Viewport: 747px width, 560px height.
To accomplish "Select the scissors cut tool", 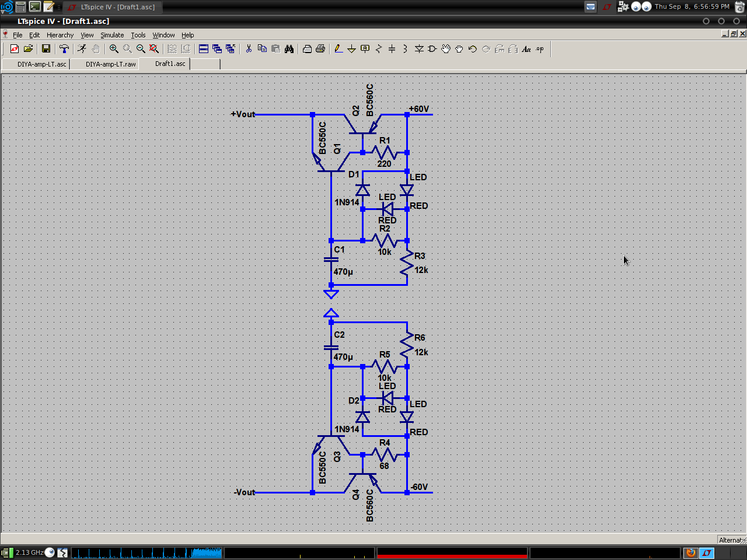I will (x=249, y=49).
